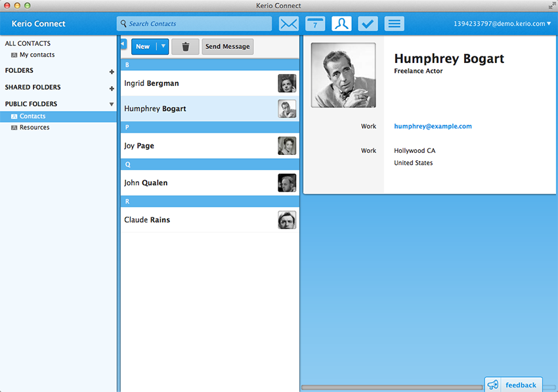558x392 pixels.
Task: Select the Contacts person icon
Action: point(341,24)
